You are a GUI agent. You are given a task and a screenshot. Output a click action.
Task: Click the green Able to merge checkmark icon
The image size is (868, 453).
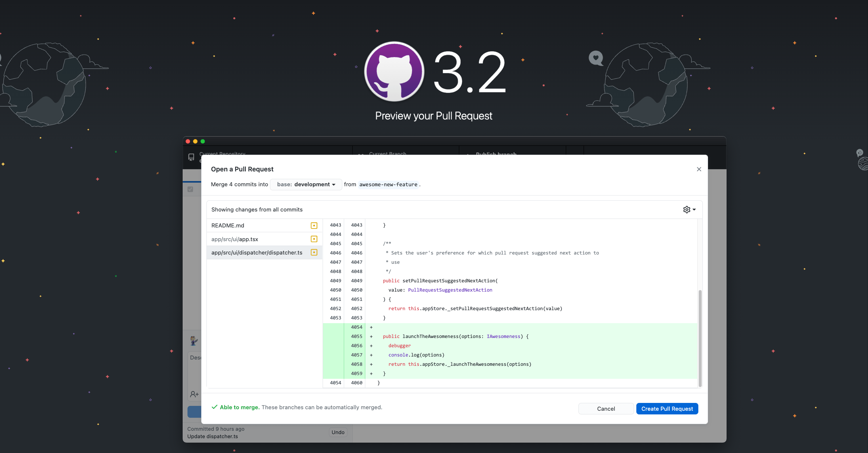click(x=215, y=407)
